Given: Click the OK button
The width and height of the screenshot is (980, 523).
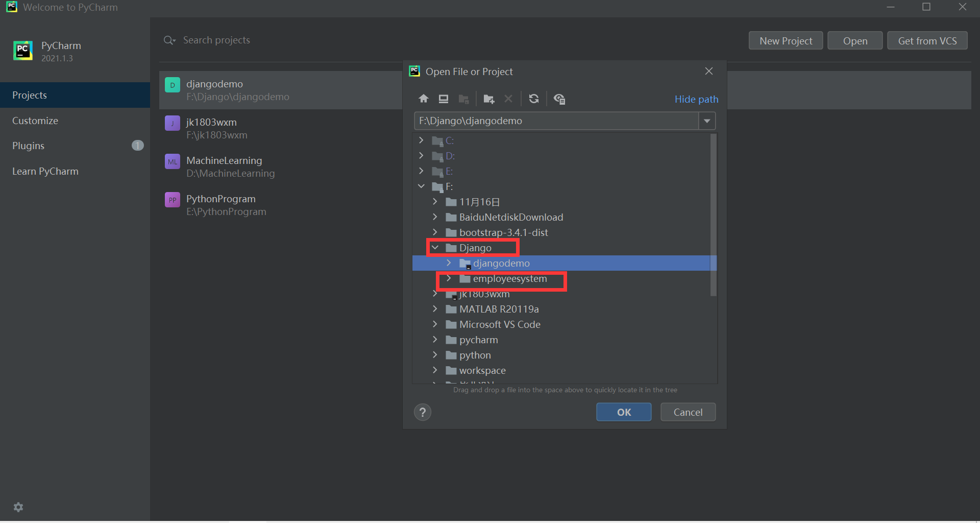Looking at the screenshot, I should (624, 412).
